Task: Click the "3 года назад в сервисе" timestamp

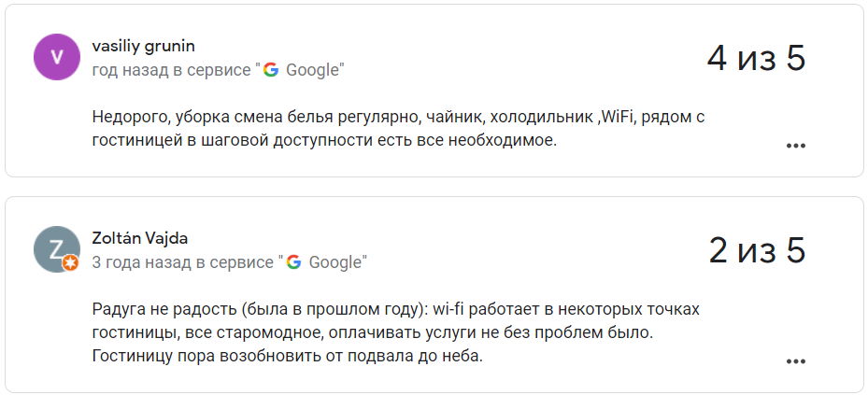Action: pyautogui.click(x=183, y=262)
